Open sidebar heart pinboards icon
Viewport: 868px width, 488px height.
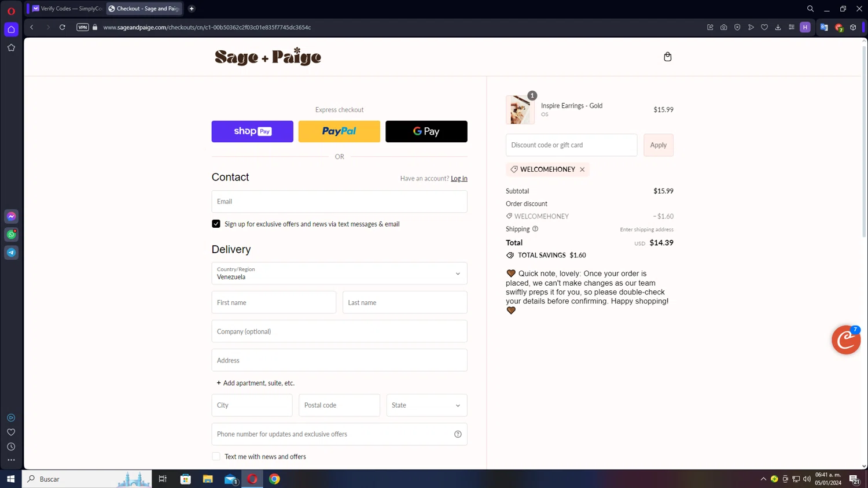pos(11,432)
